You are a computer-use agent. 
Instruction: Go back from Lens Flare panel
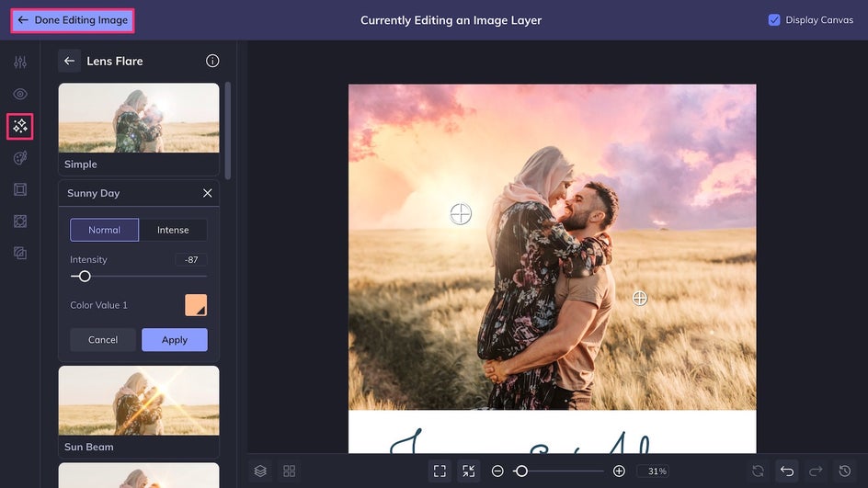(x=69, y=61)
